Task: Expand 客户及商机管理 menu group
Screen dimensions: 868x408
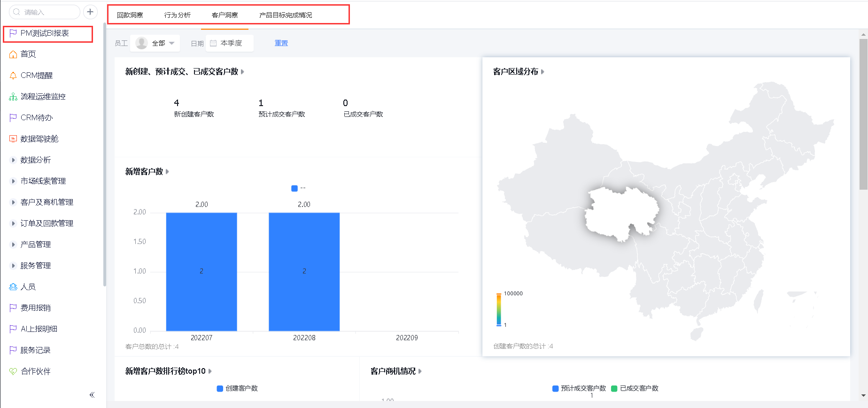Action: click(13, 202)
